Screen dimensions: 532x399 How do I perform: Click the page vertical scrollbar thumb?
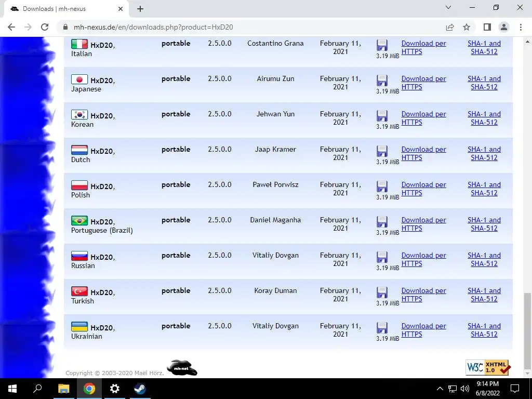527,330
